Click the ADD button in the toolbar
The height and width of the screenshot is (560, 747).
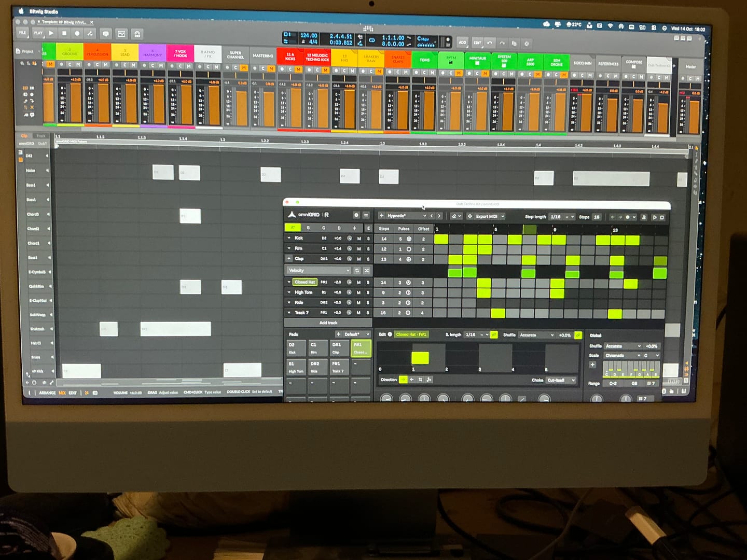[462, 43]
